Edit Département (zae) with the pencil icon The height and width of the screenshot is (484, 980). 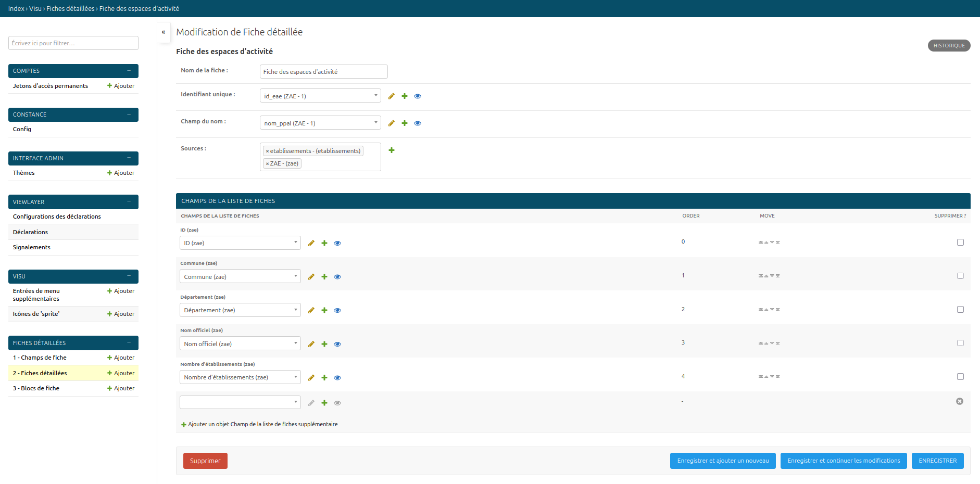(311, 310)
